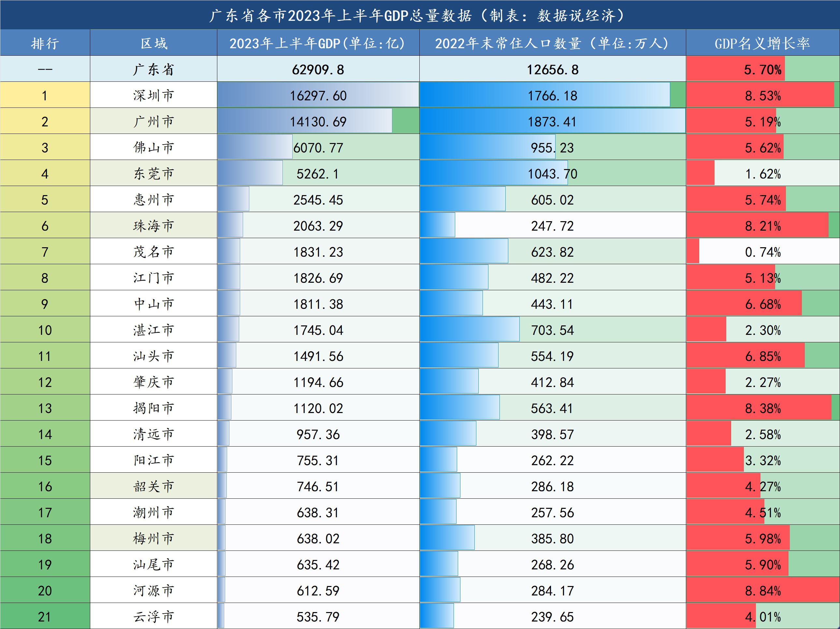840x629 pixels.
Task: Select the GDP value 535.79
Action: [x=318, y=617]
